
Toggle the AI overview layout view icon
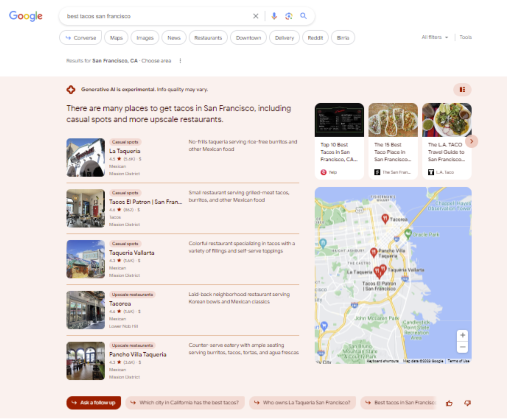point(462,90)
